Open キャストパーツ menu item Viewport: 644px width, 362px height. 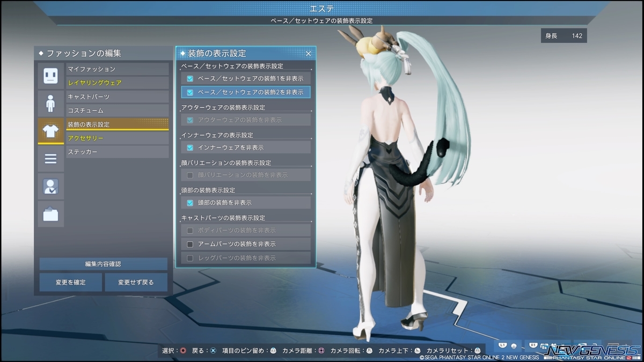[117, 97]
